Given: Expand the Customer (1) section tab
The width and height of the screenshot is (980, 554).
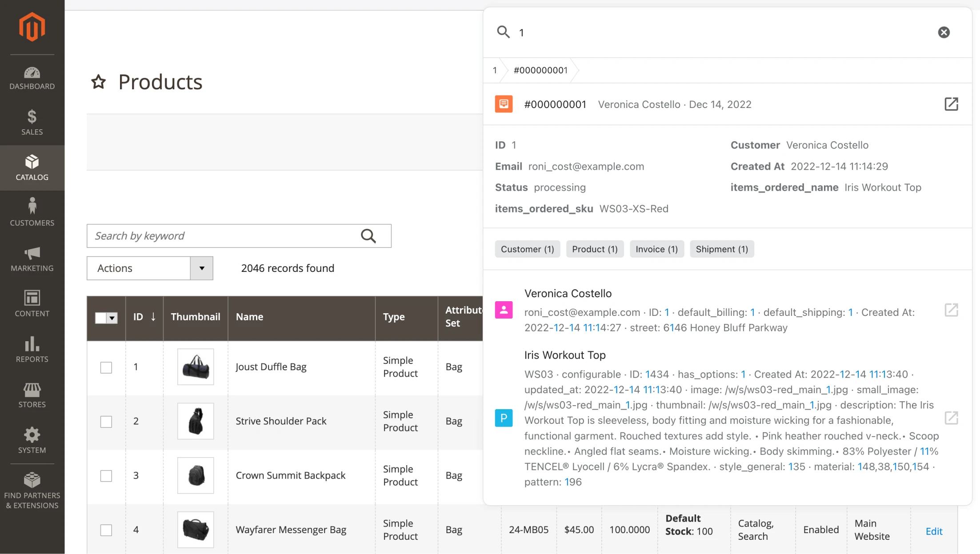Looking at the screenshot, I should pos(528,248).
